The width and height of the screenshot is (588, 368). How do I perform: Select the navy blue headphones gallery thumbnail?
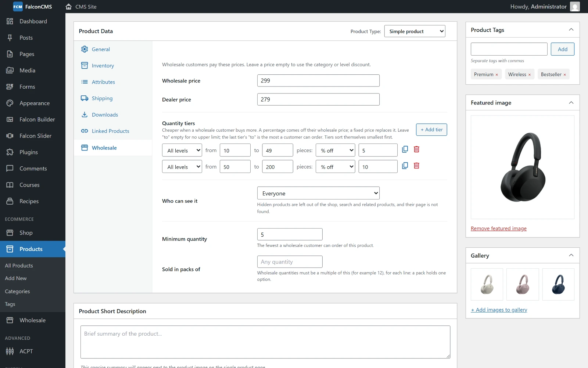tap(558, 284)
